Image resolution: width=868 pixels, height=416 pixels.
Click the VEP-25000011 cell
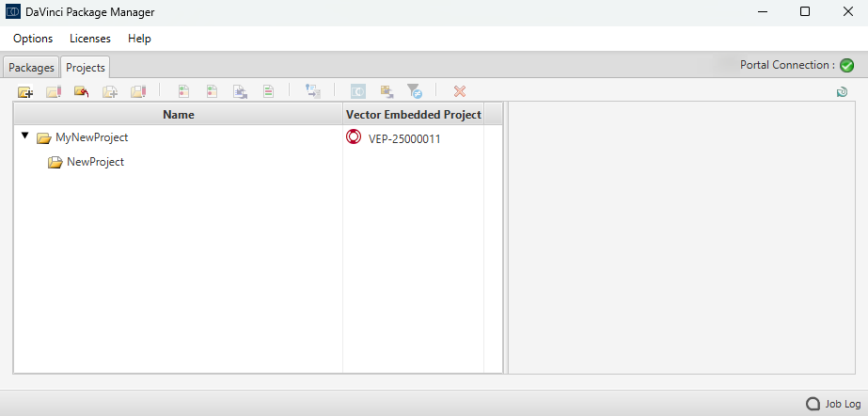tap(404, 139)
